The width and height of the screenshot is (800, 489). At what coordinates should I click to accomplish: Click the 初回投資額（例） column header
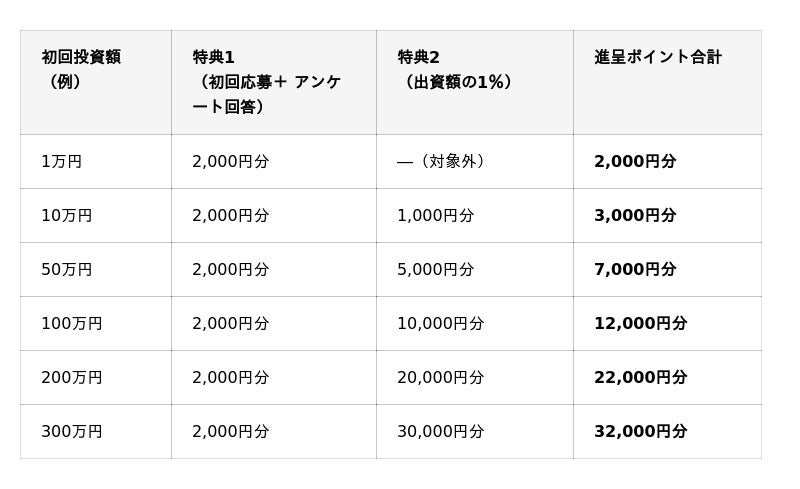click(x=96, y=82)
